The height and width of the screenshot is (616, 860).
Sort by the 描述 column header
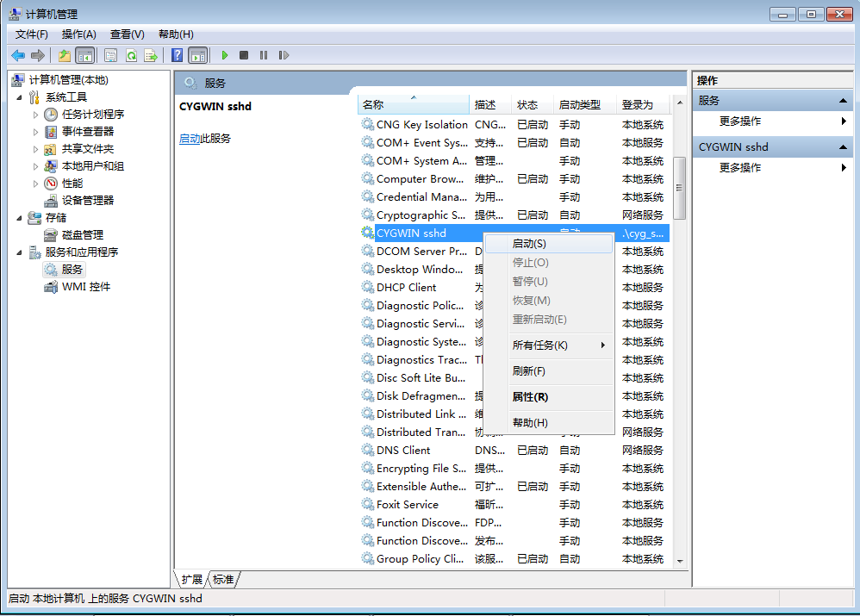(x=490, y=105)
